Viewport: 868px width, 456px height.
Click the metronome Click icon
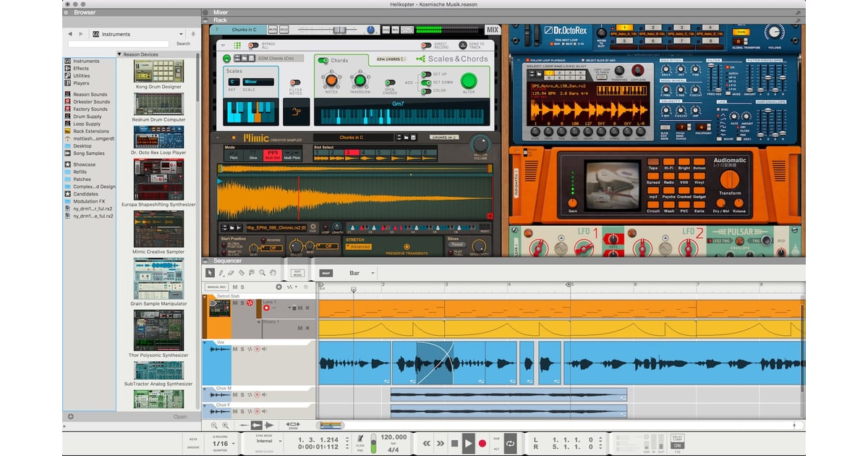coord(360,439)
